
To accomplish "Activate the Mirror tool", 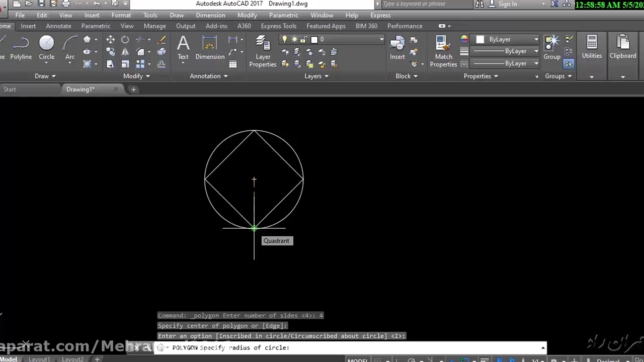I will point(125,52).
